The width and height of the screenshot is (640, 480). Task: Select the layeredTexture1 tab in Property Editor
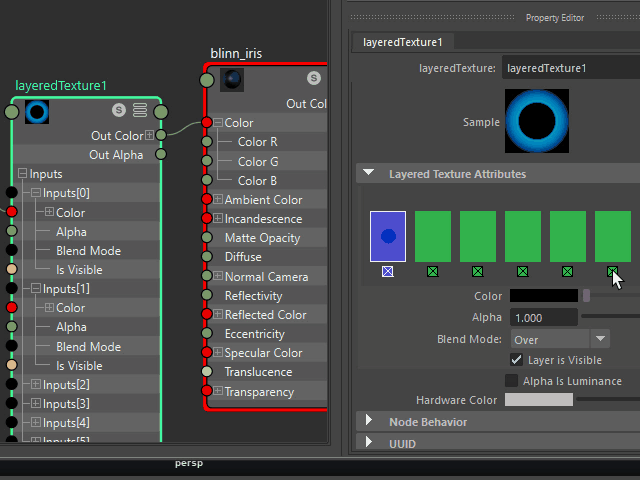(403, 42)
